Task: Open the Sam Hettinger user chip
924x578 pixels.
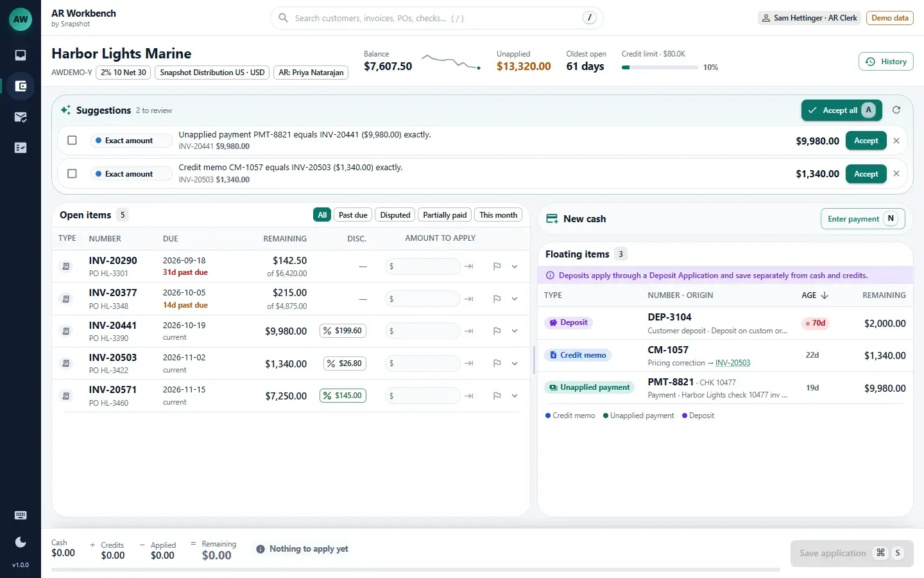Action: (x=809, y=18)
